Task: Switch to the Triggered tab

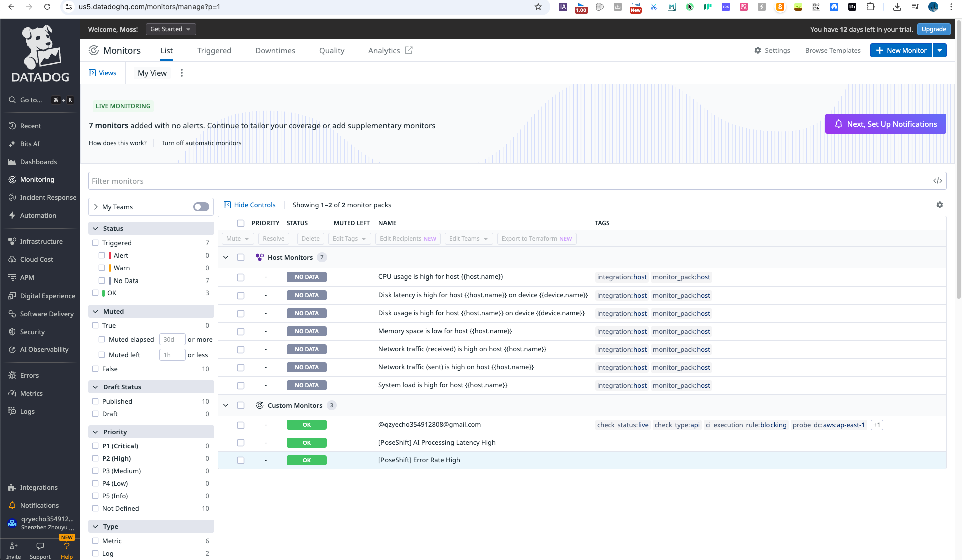Action: click(214, 50)
